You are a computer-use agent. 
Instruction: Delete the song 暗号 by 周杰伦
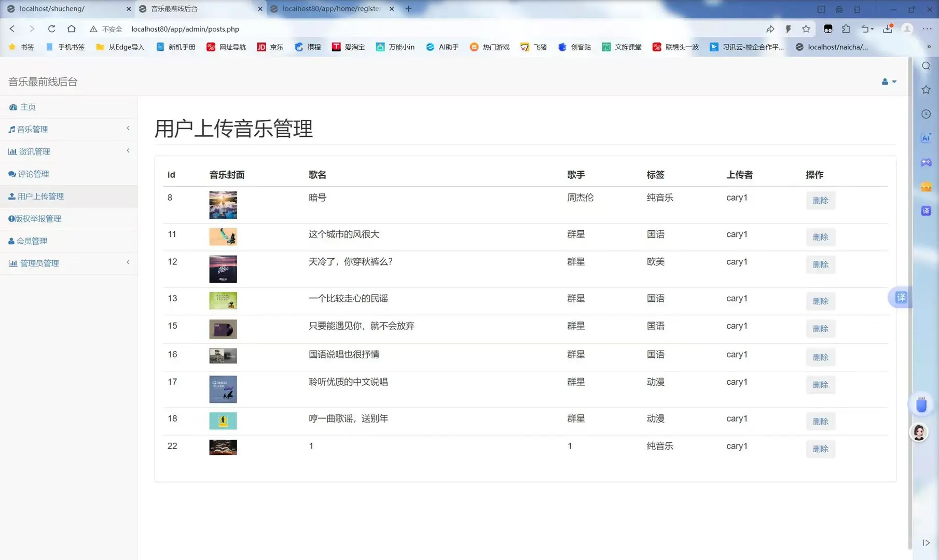820,200
